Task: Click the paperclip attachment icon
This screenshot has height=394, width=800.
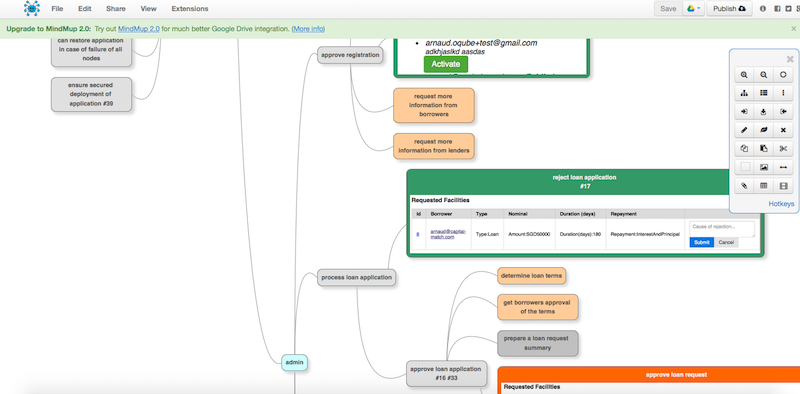Action: 744,186
